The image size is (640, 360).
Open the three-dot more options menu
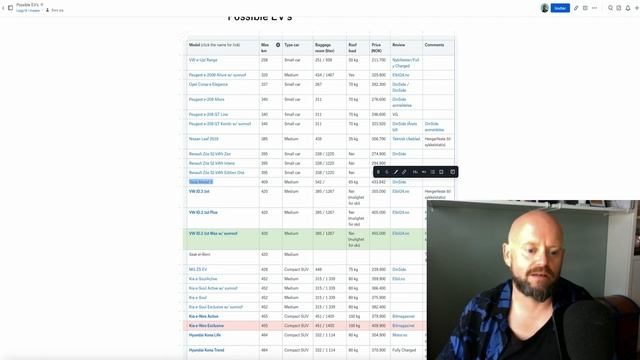[x=594, y=8]
